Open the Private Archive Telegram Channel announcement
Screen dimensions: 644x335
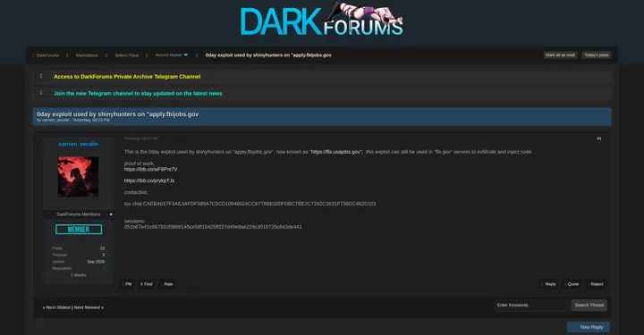point(127,77)
